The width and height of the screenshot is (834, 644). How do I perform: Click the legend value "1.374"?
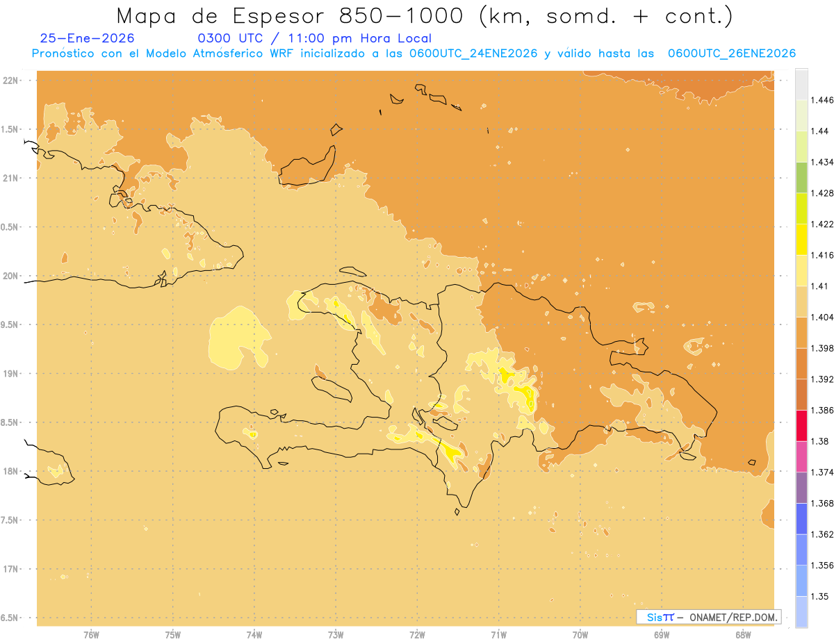[x=821, y=472]
